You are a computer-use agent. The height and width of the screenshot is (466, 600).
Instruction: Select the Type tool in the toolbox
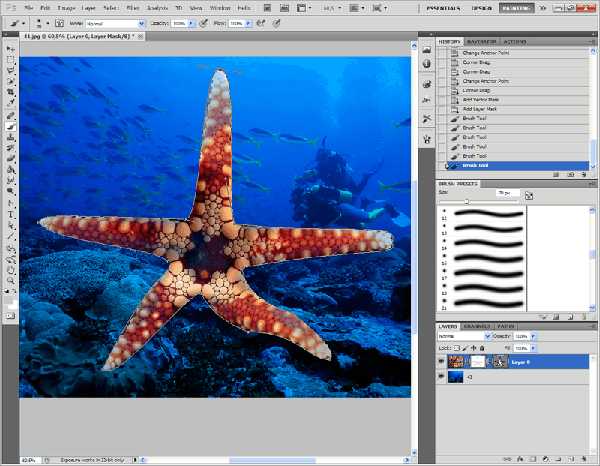click(x=11, y=214)
